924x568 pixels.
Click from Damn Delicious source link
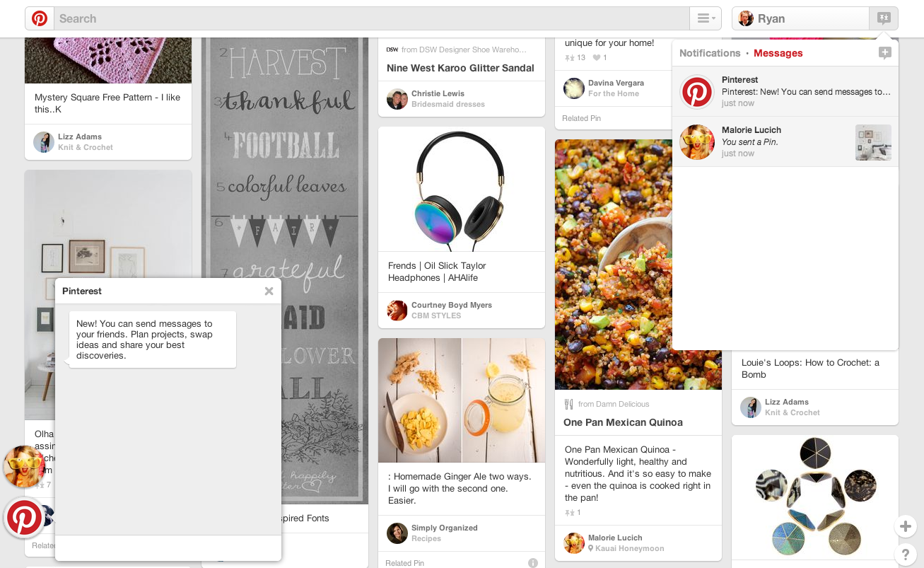(x=614, y=404)
